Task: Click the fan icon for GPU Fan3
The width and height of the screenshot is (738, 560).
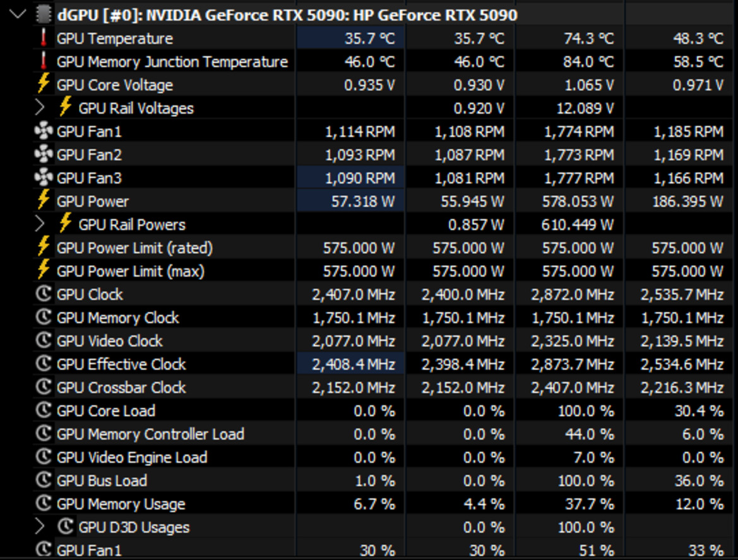Action: [x=44, y=177]
